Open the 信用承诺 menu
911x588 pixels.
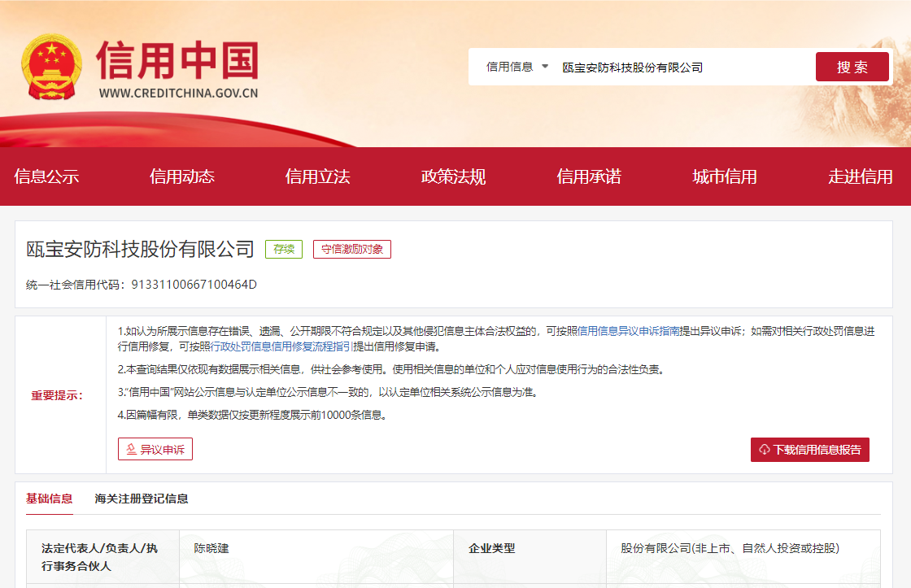coord(589,176)
